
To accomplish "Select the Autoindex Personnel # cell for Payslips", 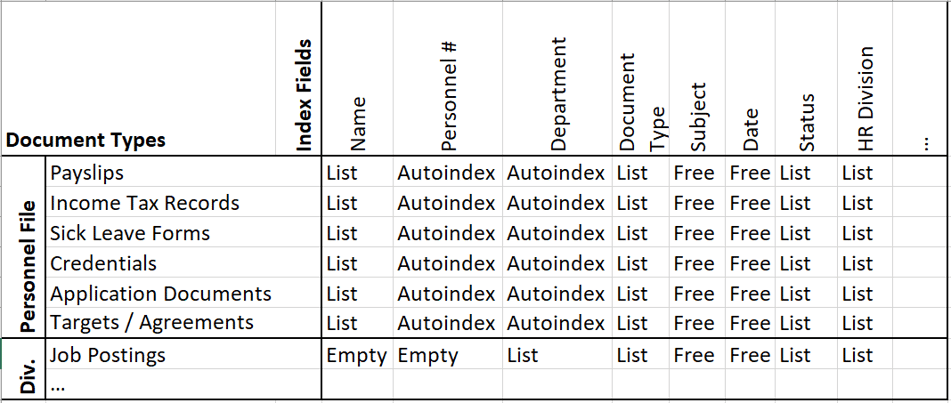I will click(446, 173).
